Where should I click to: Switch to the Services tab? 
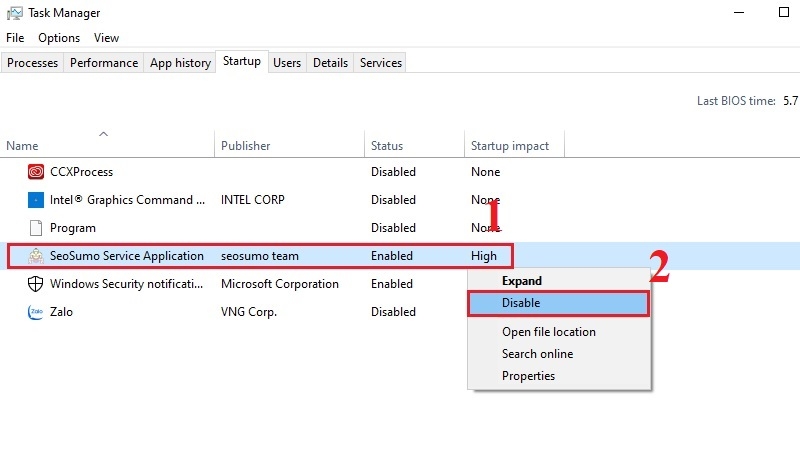381,63
